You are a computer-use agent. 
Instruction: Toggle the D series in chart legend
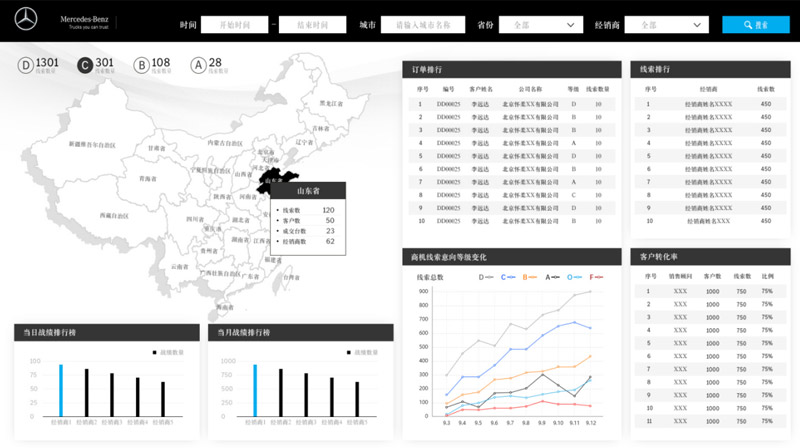[x=487, y=276]
